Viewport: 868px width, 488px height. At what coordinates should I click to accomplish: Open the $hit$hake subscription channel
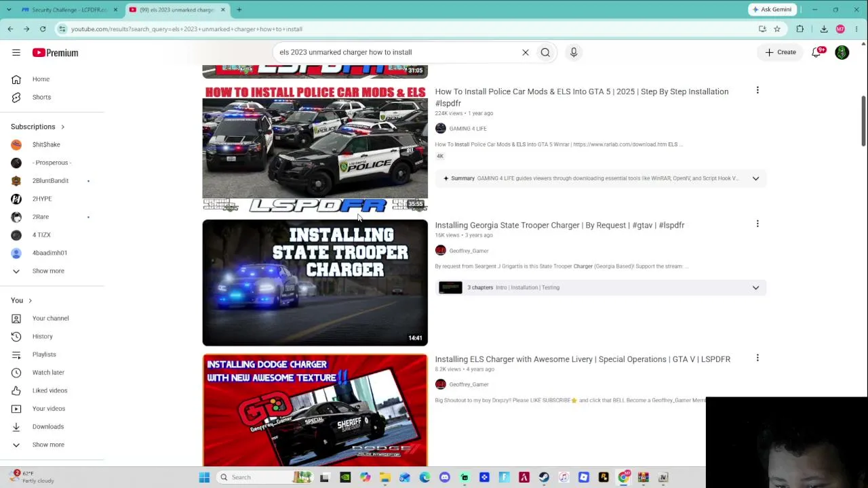click(x=46, y=144)
